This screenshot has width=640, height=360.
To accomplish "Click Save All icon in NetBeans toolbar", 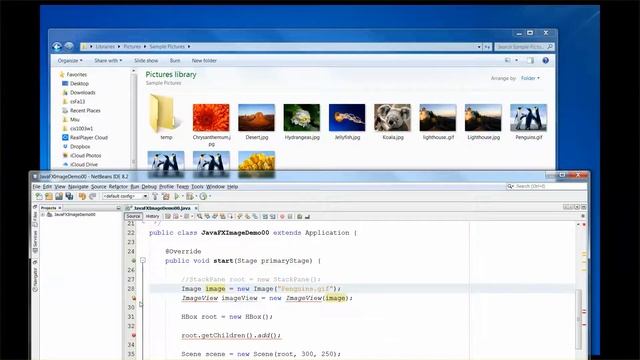I will [x=69, y=196].
